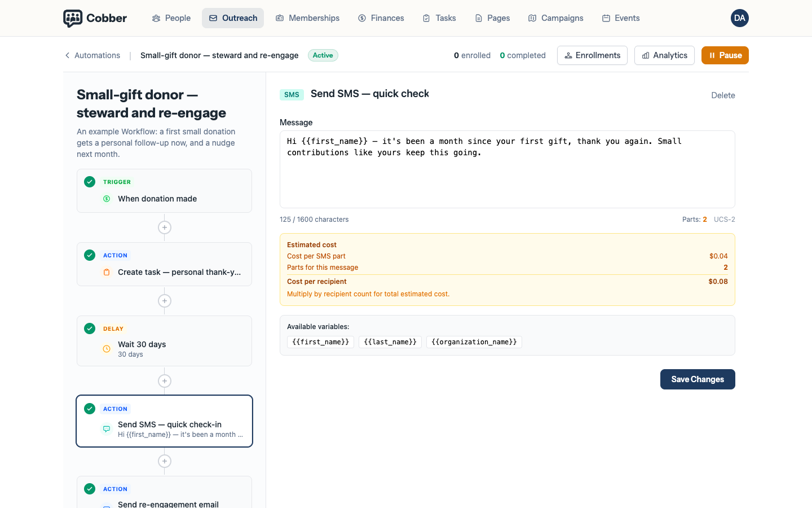Click the UCS-2 encoding label
The width and height of the screenshot is (812, 508).
(x=725, y=220)
